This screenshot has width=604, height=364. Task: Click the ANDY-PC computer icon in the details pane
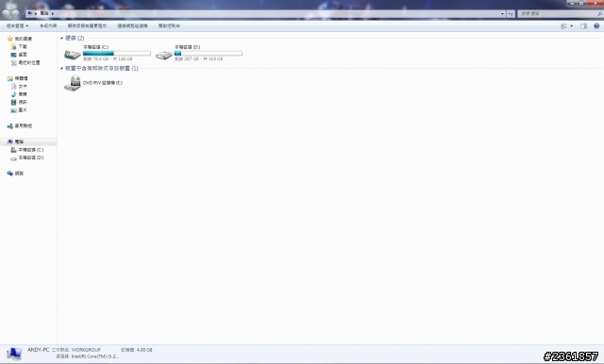pos(14,354)
